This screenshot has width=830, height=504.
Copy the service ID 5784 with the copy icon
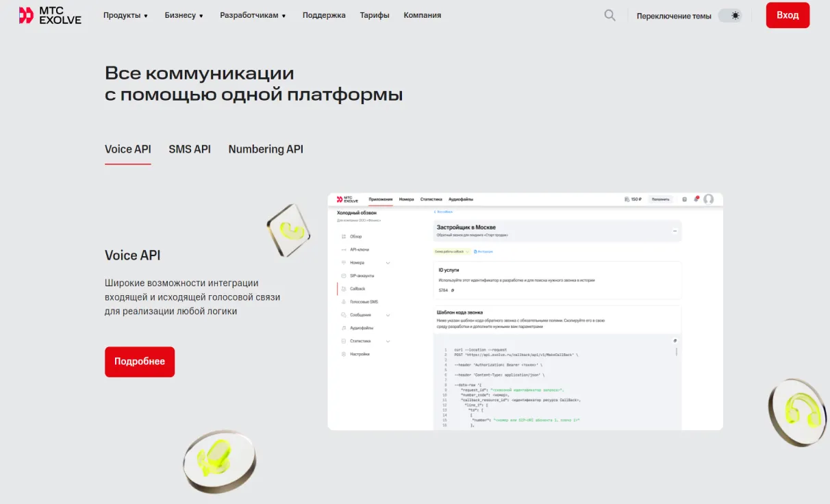pyautogui.click(x=453, y=290)
